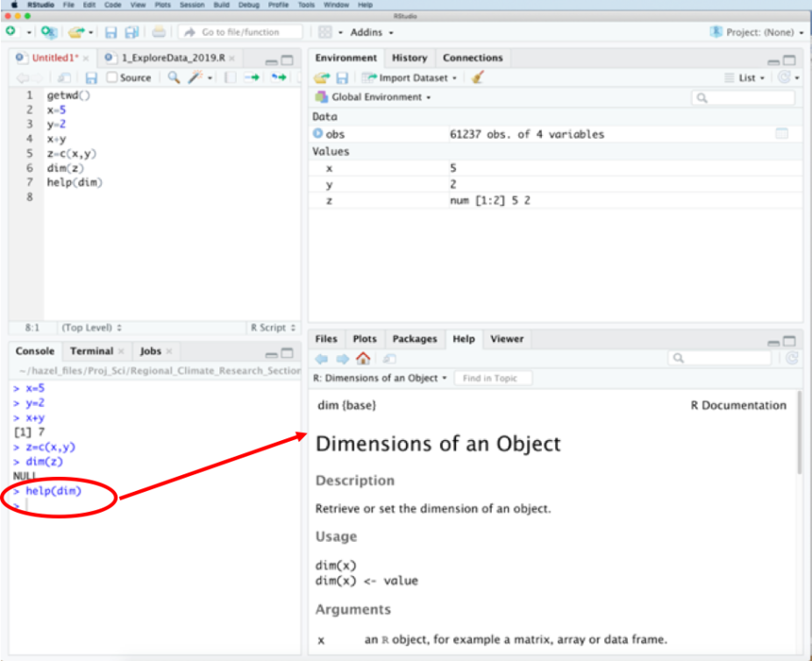Switch to the Connections tab

click(473, 58)
